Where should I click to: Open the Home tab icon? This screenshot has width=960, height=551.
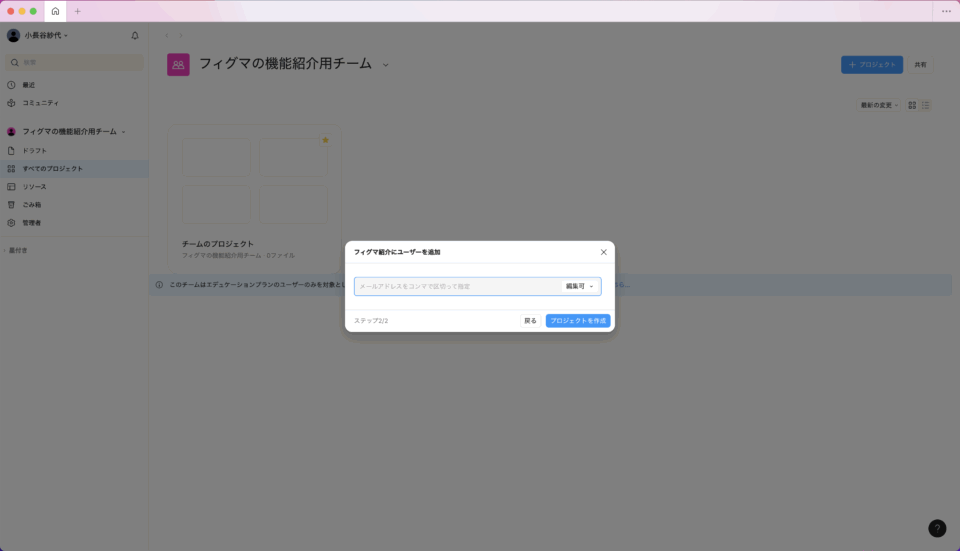[55, 11]
